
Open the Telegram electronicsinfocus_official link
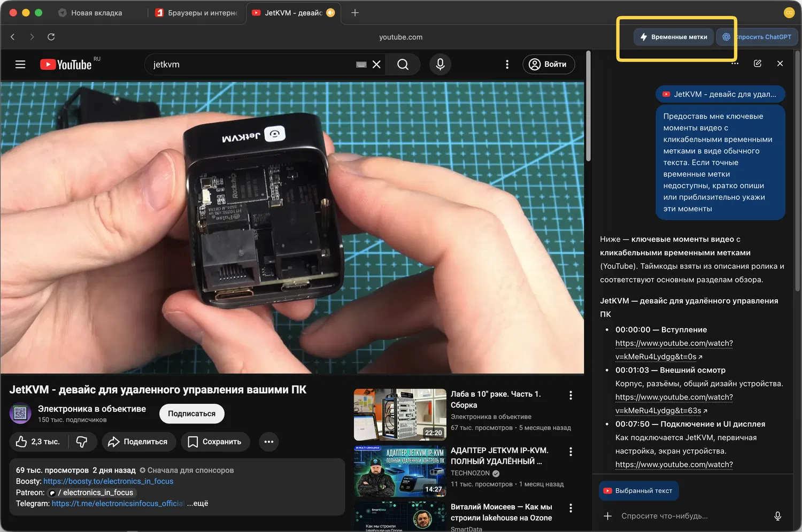tap(118, 504)
